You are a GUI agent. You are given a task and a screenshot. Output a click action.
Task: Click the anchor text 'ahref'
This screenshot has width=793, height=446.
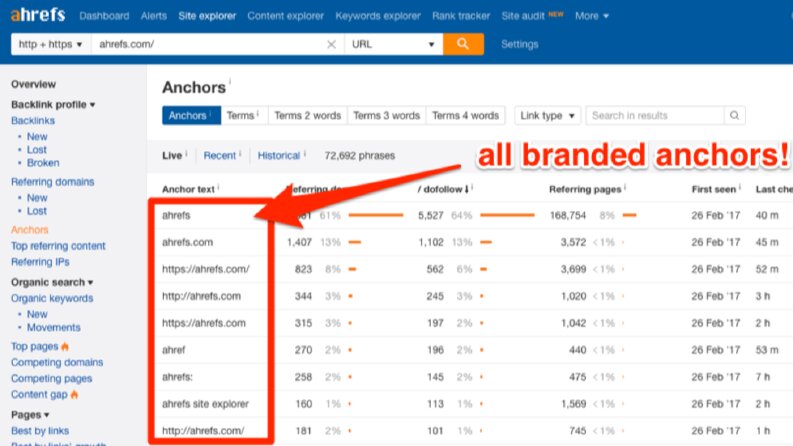click(x=173, y=350)
